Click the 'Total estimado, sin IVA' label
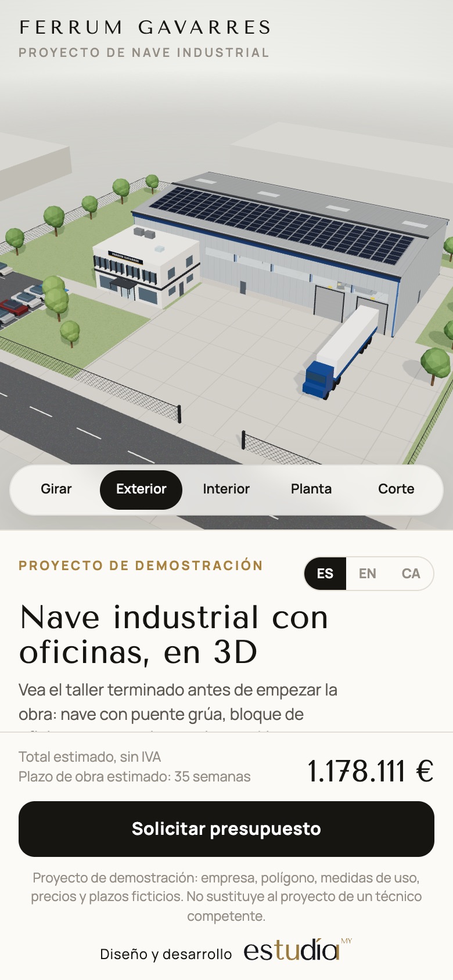453x980 pixels. [90, 757]
